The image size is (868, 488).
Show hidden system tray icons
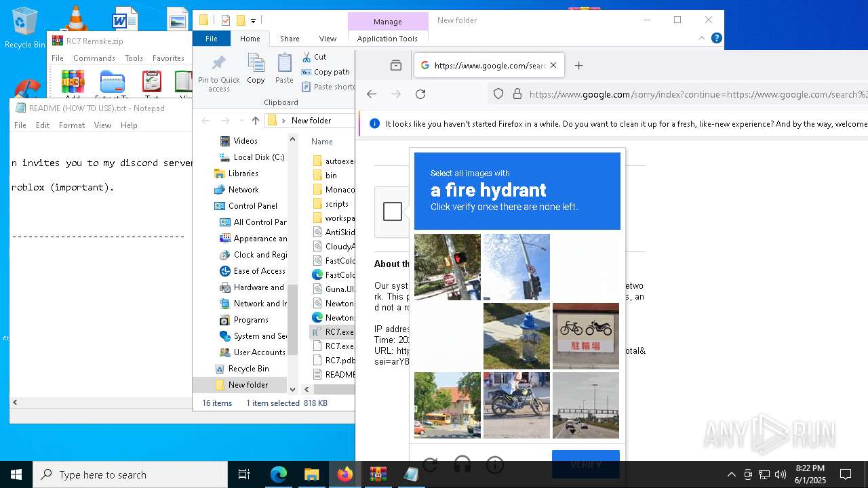[x=731, y=474]
